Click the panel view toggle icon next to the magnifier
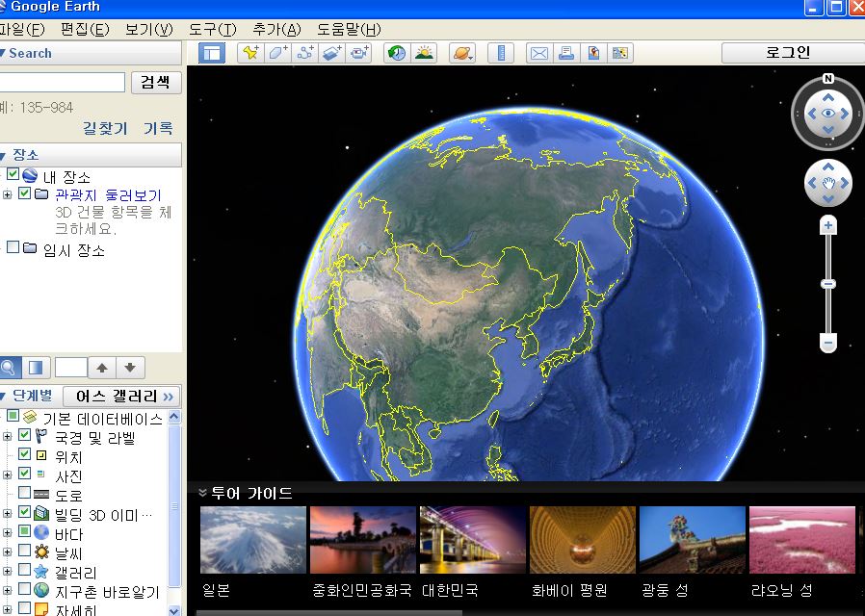The width and height of the screenshot is (865, 616). pos(37,368)
